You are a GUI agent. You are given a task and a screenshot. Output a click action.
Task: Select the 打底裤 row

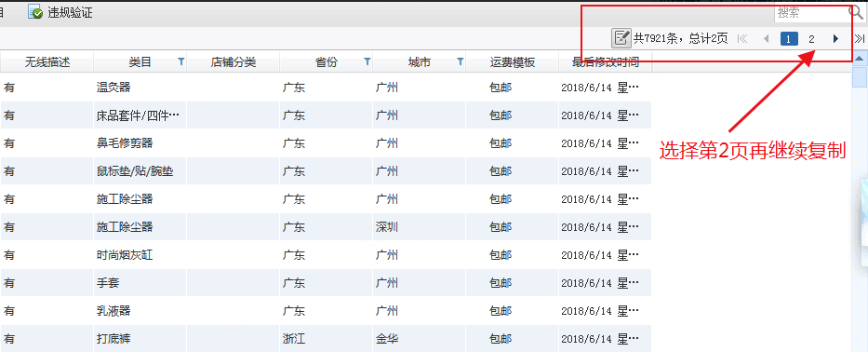click(x=326, y=339)
